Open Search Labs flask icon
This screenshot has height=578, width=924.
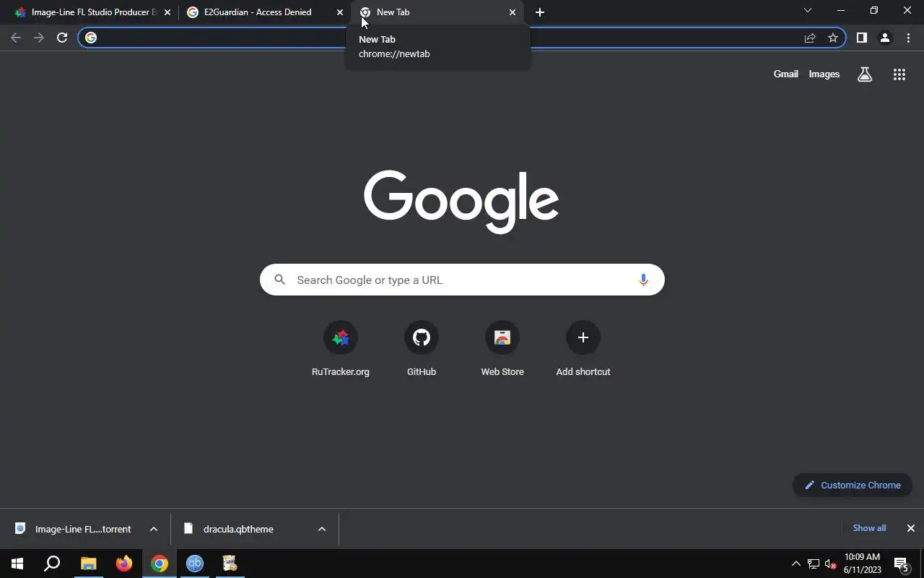[865, 74]
